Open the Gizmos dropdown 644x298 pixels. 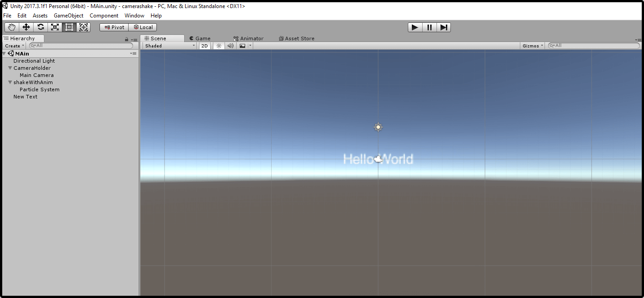pos(532,45)
